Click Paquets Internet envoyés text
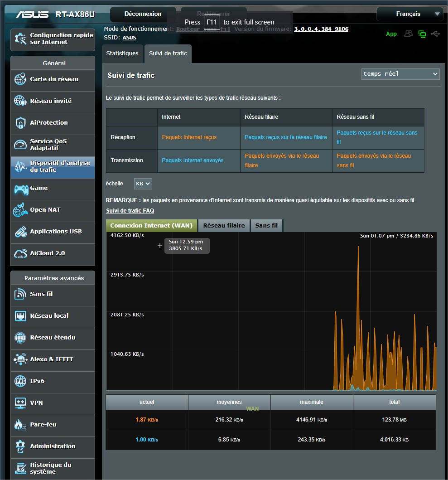The image size is (448, 480). pos(193,160)
